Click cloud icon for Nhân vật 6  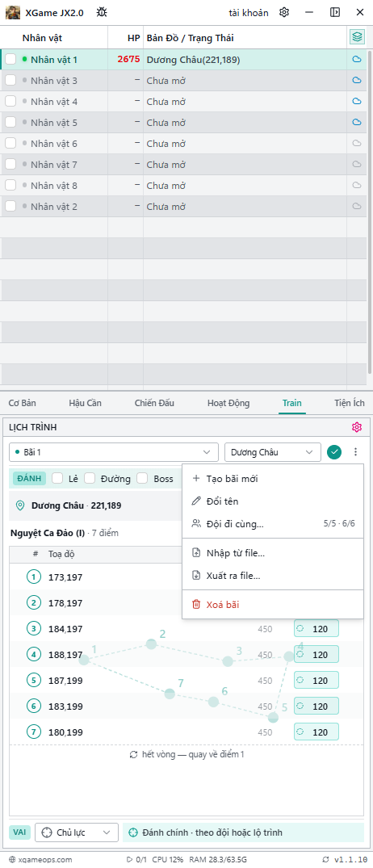(x=357, y=144)
